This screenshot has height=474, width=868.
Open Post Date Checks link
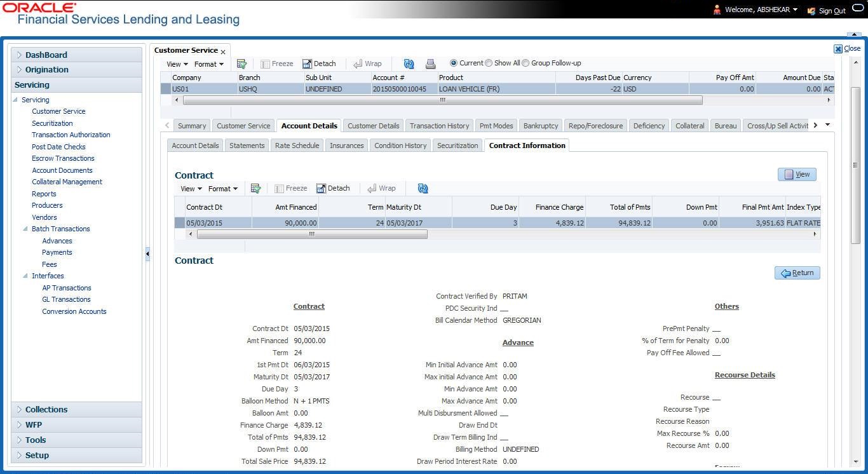[58, 147]
